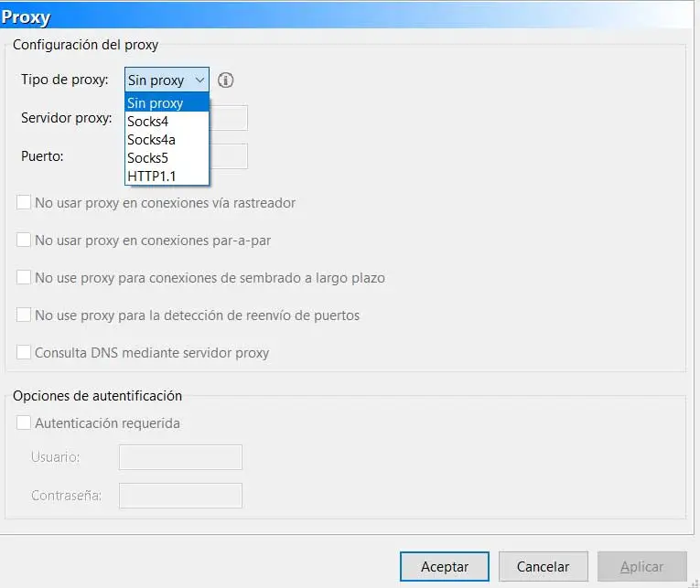Click the Opciones de autentificación group heading
700x588 pixels.
(x=97, y=396)
